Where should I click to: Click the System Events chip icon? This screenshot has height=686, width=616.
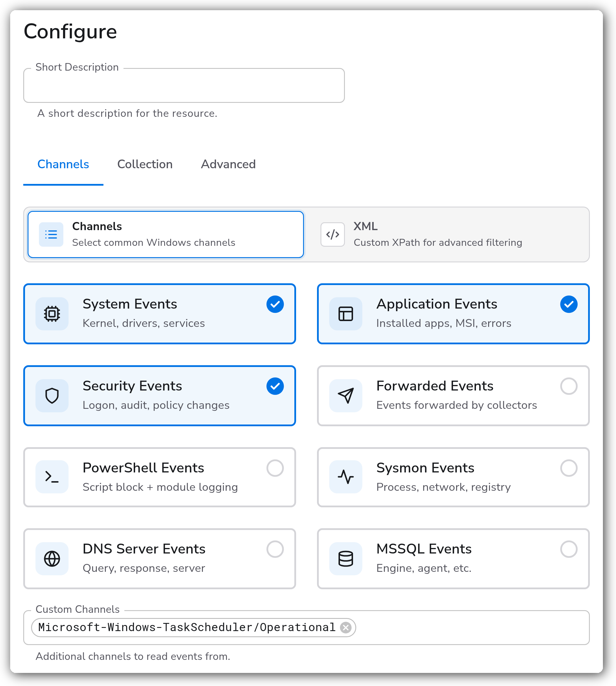coord(52,314)
